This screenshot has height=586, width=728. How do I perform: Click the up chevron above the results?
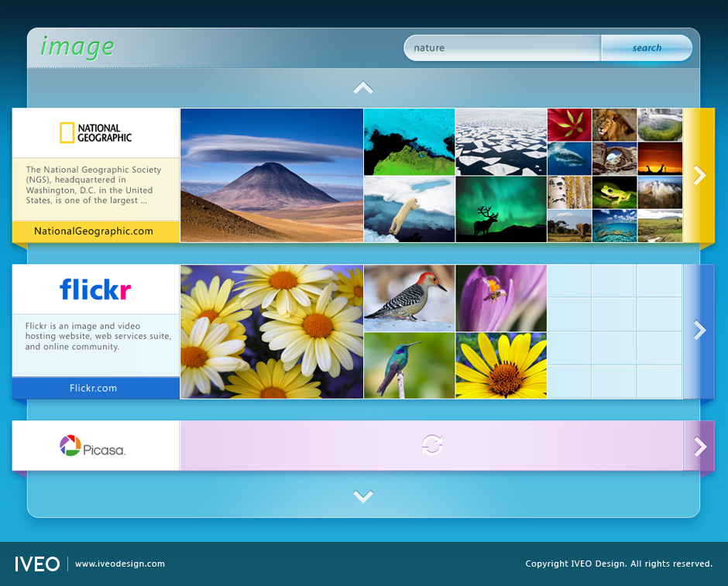coord(363,87)
